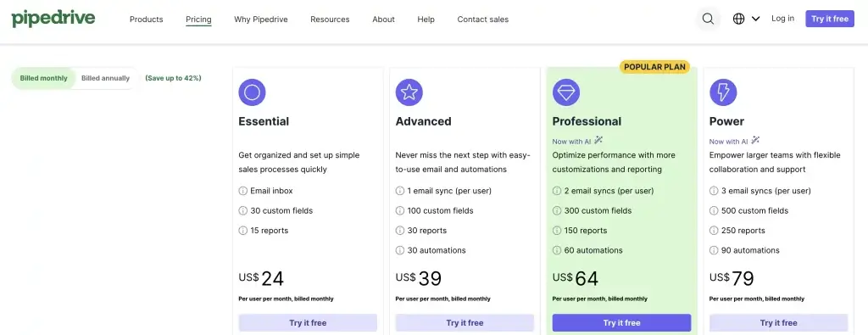Select Billed monthly toggle option

pyautogui.click(x=44, y=79)
